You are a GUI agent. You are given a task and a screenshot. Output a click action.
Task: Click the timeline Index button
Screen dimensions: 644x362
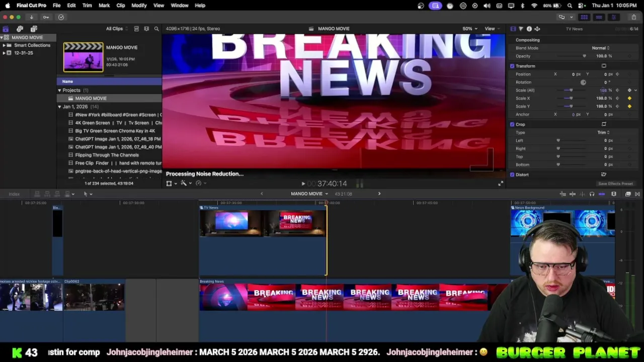(x=14, y=194)
